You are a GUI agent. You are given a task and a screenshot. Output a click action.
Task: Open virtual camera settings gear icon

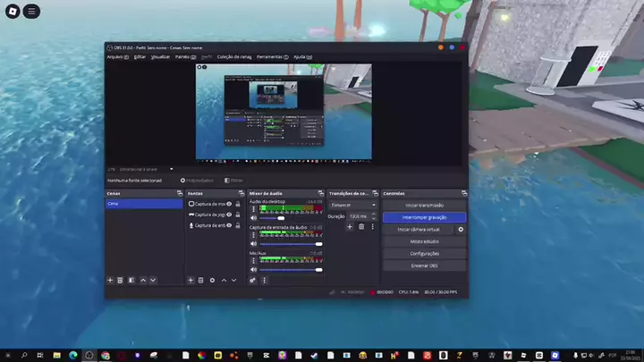pyautogui.click(x=462, y=229)
